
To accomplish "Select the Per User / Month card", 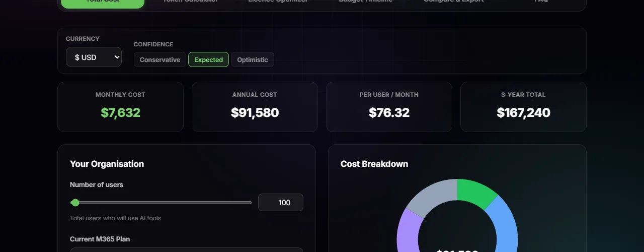I will coord(389,107).
